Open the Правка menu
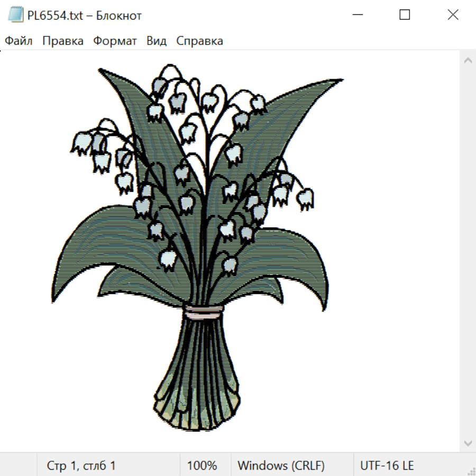Viewport: 476px width, 476px height. pos(63,41)
